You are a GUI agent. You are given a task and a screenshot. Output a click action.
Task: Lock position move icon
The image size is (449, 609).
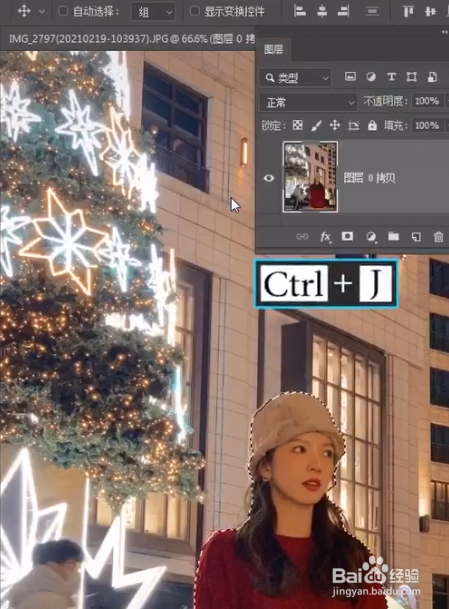coord(335,125)
